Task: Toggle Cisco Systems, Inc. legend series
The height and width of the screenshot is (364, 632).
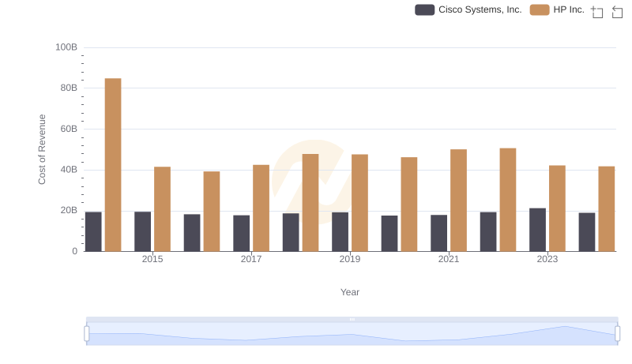Action: (x=468, y=9)
